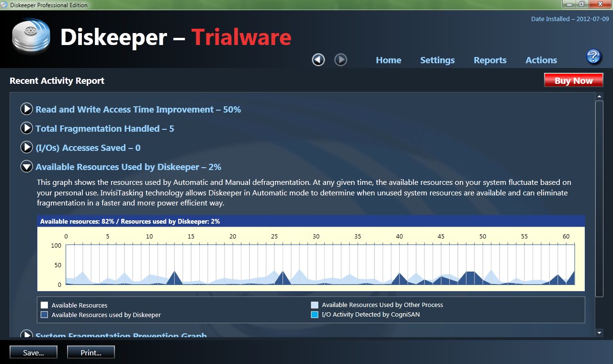
Task: Minimize the Diskeeper window
Action: pyautogui.click(x=570, y=4)
